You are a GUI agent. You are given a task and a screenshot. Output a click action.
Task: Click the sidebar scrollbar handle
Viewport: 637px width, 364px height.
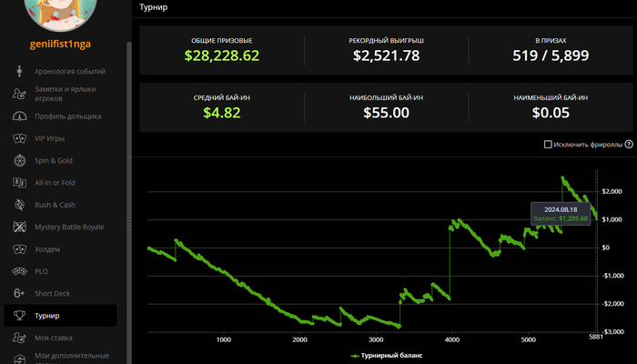129,222
